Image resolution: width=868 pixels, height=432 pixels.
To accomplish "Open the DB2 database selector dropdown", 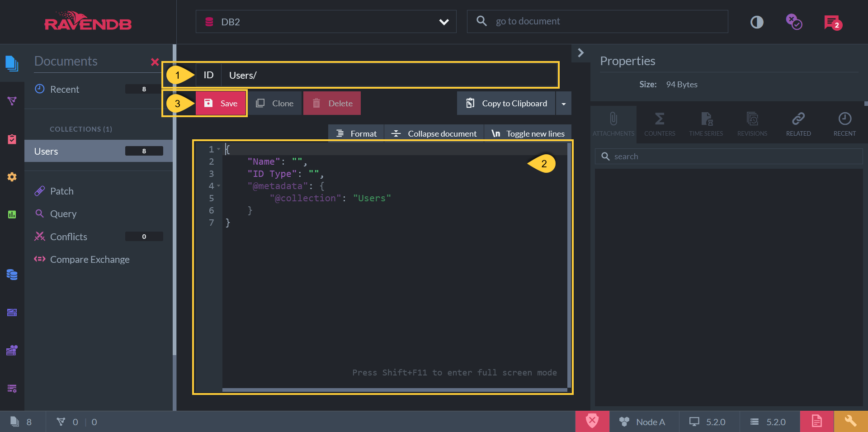I will click(x=326, y=22).
